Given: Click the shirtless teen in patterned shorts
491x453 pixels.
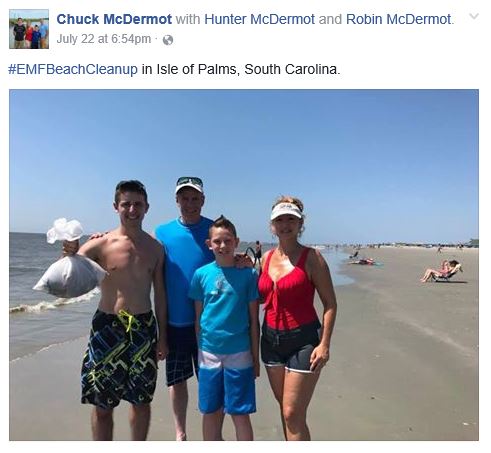Looking at the screenshot, I should [x=123, y=310].
